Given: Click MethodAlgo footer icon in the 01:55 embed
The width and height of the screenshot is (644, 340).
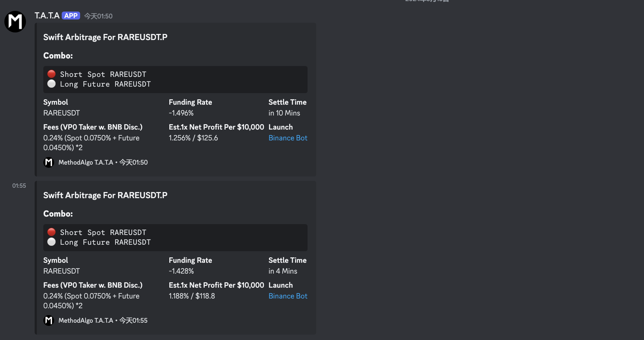Looking at the screenshot, I should pyautogui.click(x=49, y=321).
